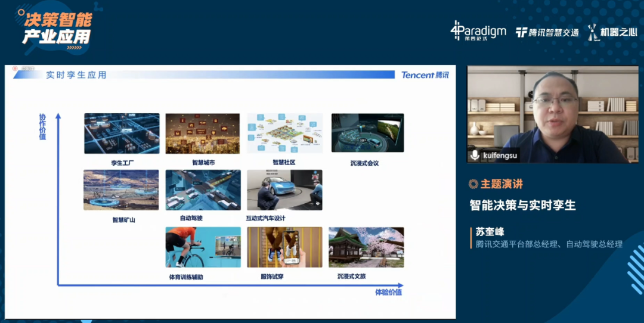This screenshot has height=323, width=644.
Task: Click the red recording indicator icon
Action: (15, 68)
